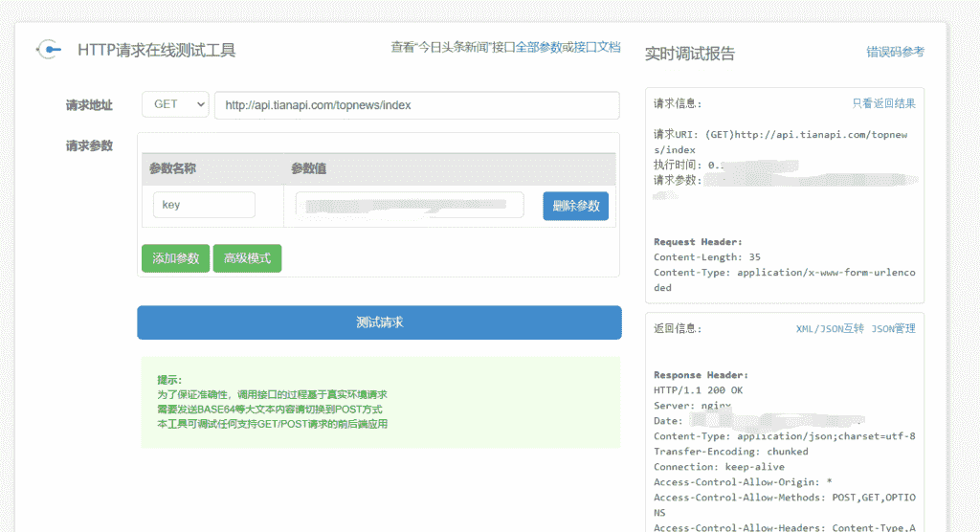This screenshot has height=532, width=980.
Task: Click the HTTP请求在线测试工具 title
Action: (156, 50)
